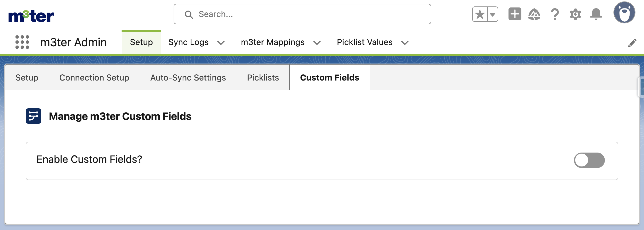Expand the favorites list dropdown arrow
Viewport: 644px width, 230px height.
click(493, 14)
